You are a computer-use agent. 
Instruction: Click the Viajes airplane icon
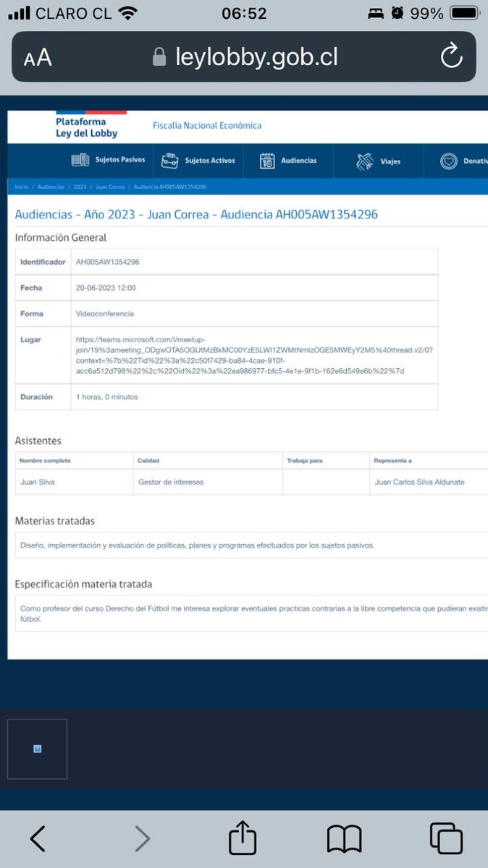click(364, 161)
